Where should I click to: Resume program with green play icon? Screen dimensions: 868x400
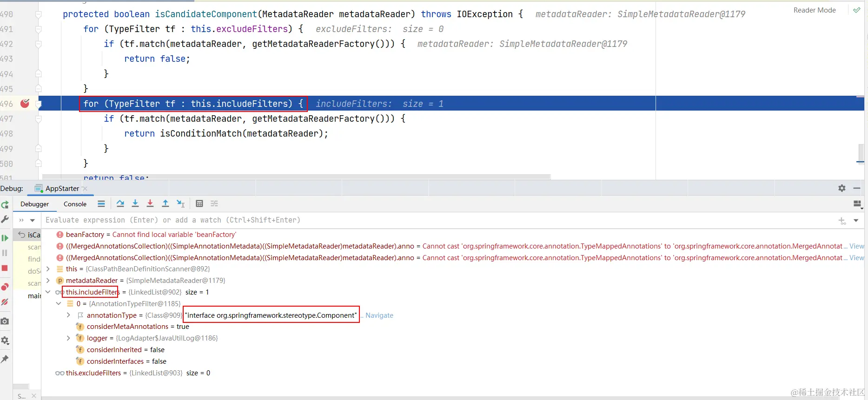[5, 238]
